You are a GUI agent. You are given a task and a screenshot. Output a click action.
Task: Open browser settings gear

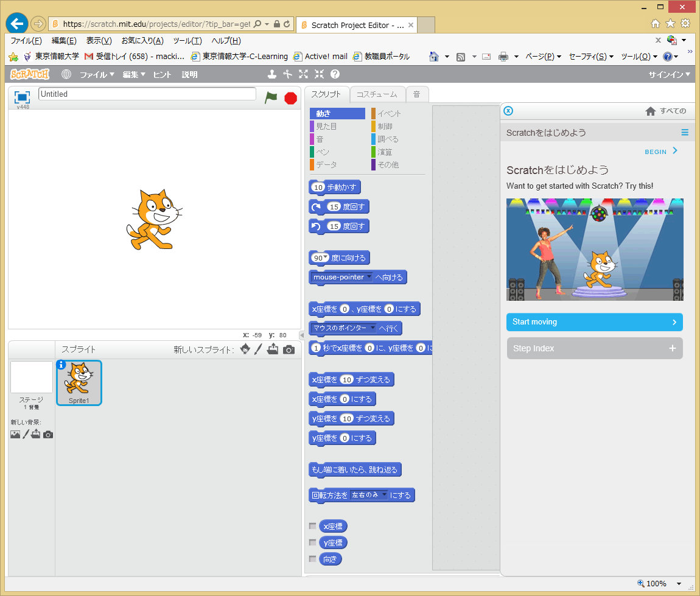point(685,23)
